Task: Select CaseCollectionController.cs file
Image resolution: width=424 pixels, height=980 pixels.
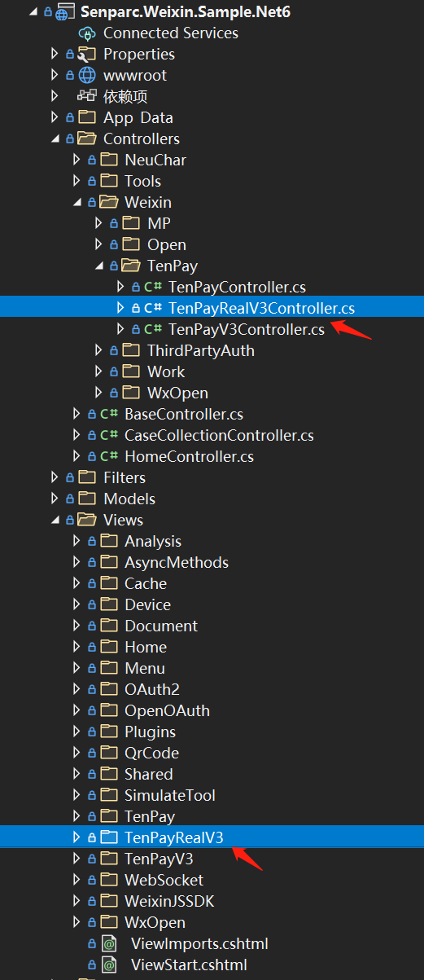Action: coord(219,436)
